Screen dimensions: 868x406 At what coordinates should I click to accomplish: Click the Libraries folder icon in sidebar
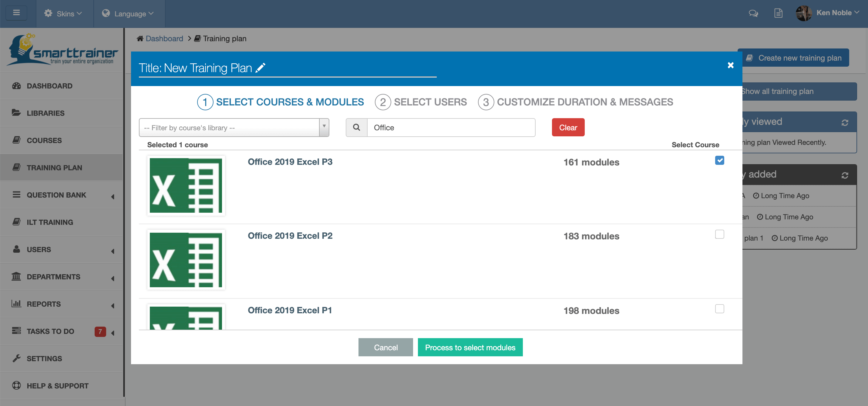pyautogui.click(x=16, y=112)
